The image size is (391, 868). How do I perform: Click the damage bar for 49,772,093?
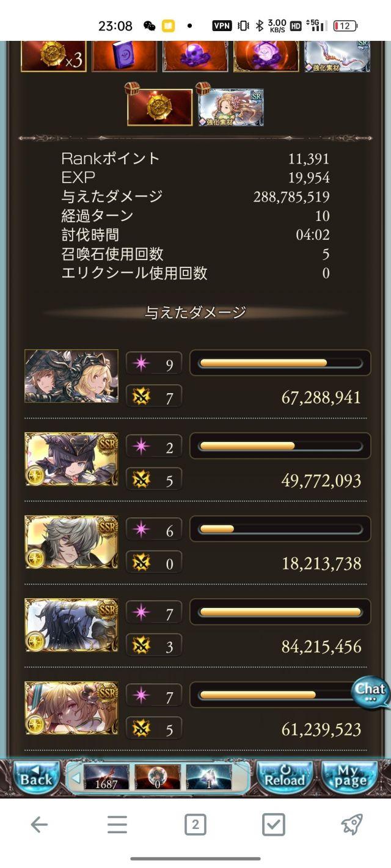pos(280,446)
